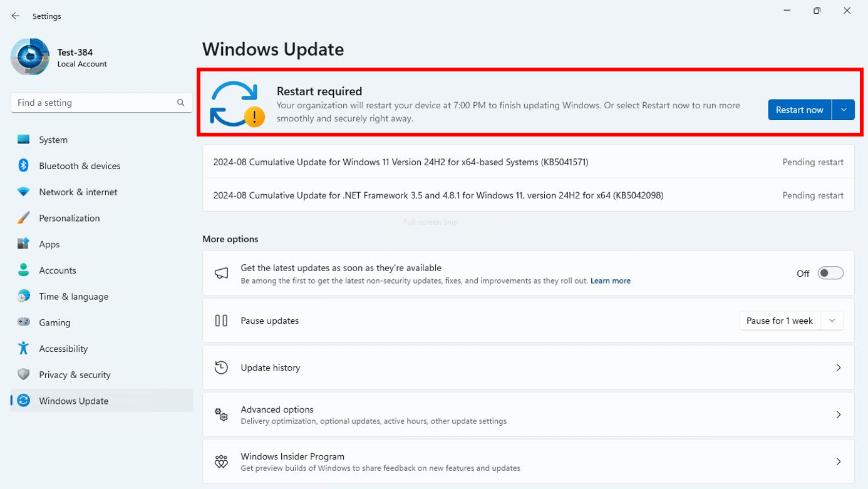
Task: Open the Pause for 1 week dropdown arrow
Action: tap(832, 321)
